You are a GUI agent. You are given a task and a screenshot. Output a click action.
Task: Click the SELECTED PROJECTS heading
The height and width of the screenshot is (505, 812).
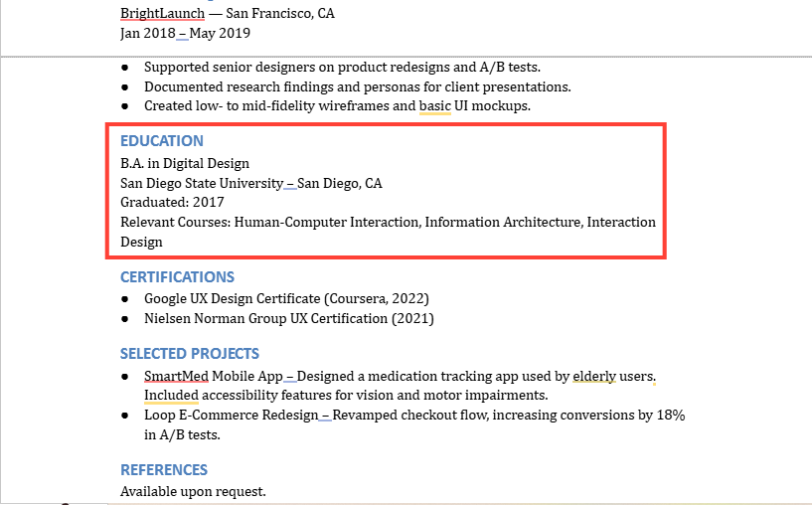coord(190,354)
